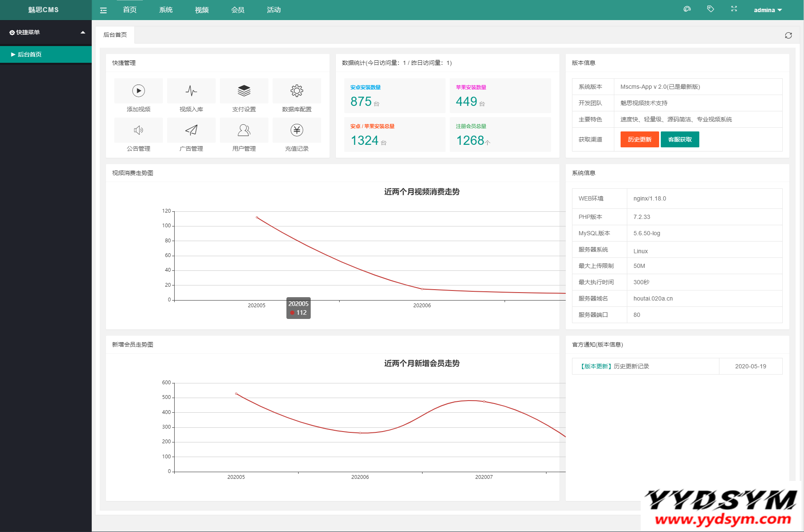Screen dimensions: 804x532
Task: Open ad management paper plane icon
Action: (x=191, y=130)
